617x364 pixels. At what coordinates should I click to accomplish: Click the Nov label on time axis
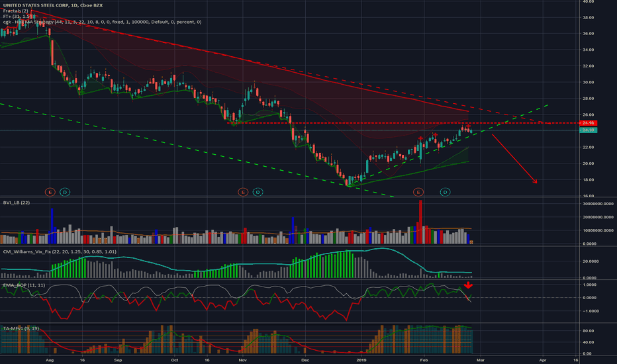point(243,360)
